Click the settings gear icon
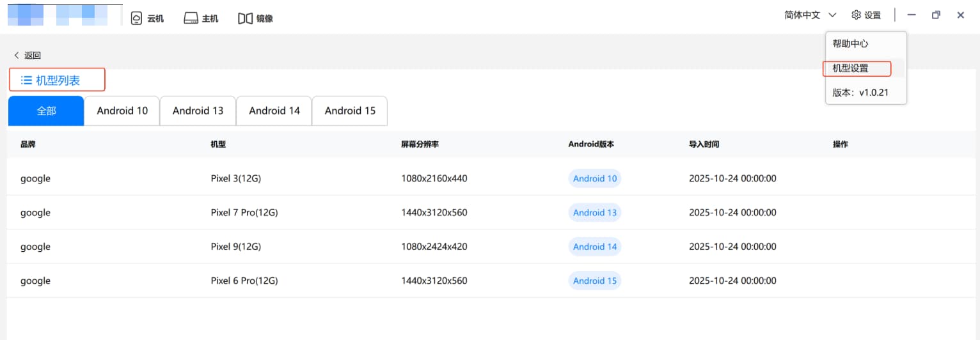Screen dimensions: 980x340 pyautogui.click(x=856, y=15)
